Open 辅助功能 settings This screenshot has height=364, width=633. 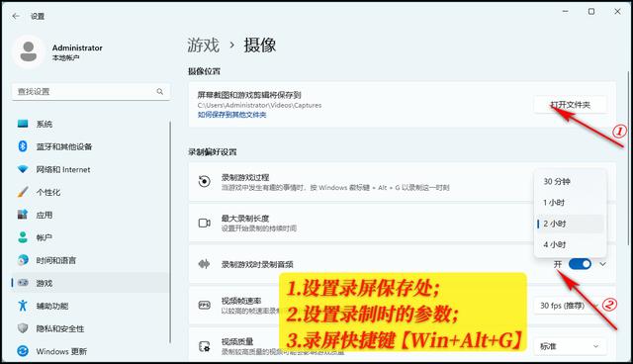coord(91,306)
